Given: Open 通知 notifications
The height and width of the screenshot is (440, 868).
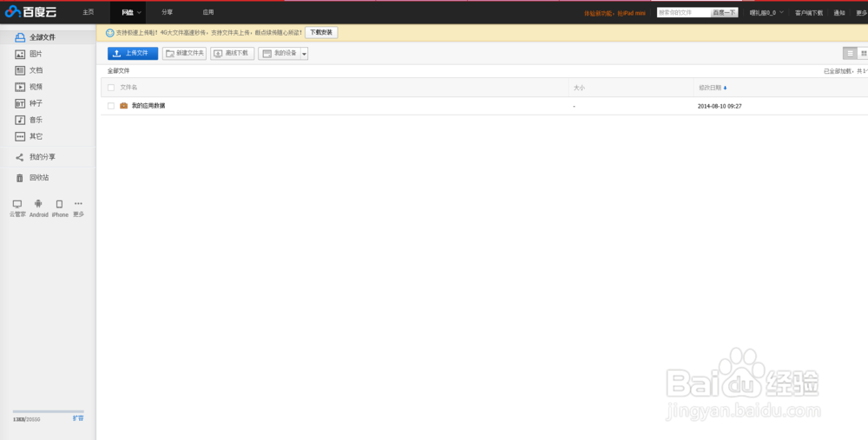Looking at the screenshot, I should coord(839,13).
